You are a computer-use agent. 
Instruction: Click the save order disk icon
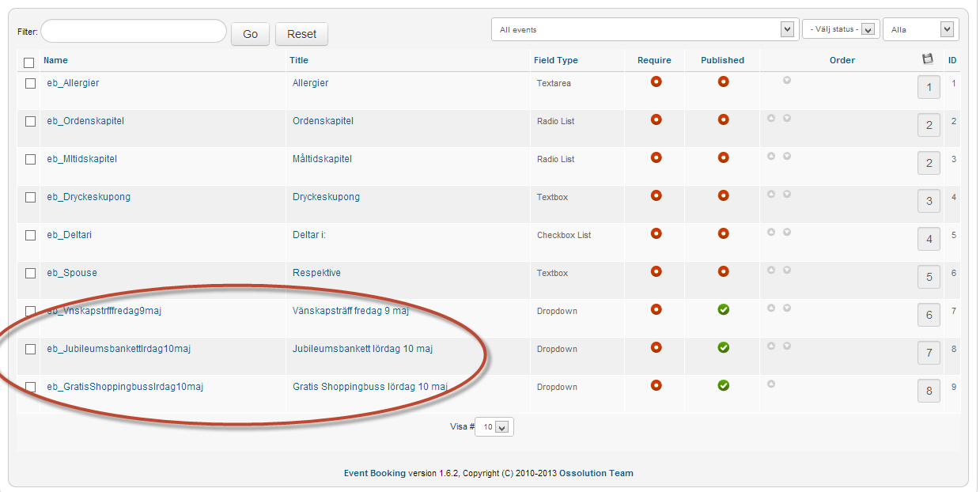pos(928,59)
